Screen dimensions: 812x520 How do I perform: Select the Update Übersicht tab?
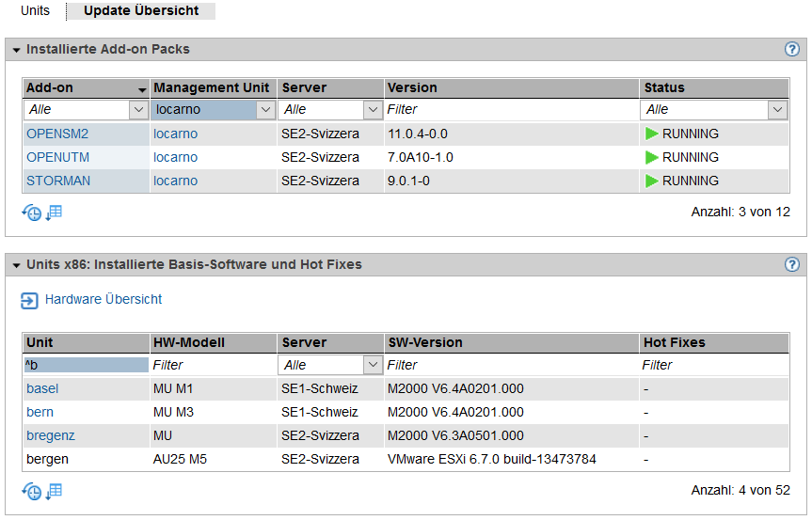tap(141, 11)
